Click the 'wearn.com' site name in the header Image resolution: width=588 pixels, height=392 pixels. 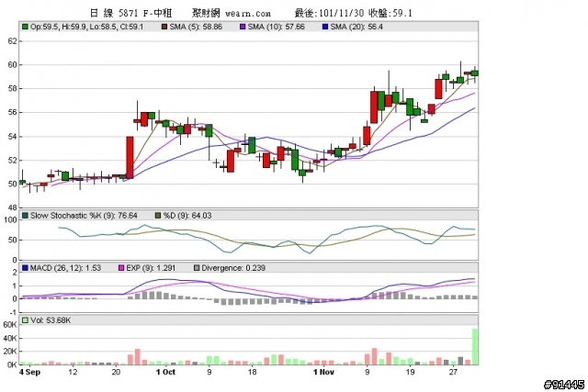pos(248,14)
